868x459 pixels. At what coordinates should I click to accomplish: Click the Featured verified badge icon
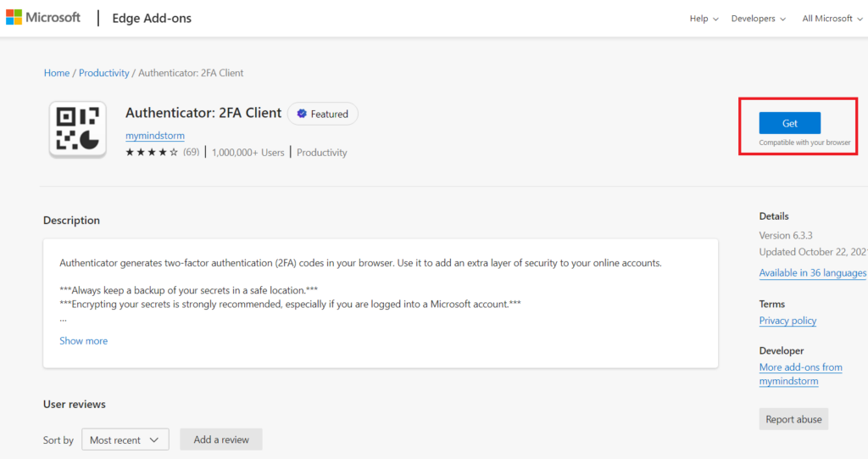click(x=302, y=114)
